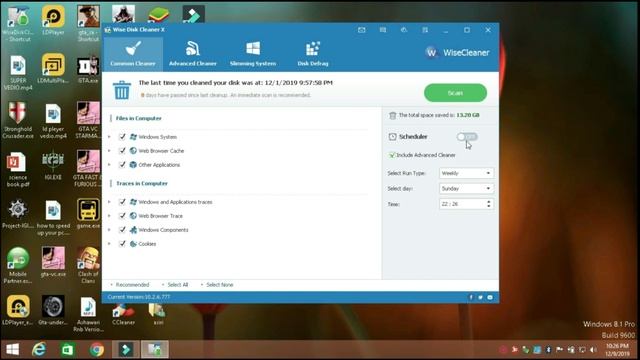
Task: Toggle the Scheduler switch on
Action: click(467, 137)
